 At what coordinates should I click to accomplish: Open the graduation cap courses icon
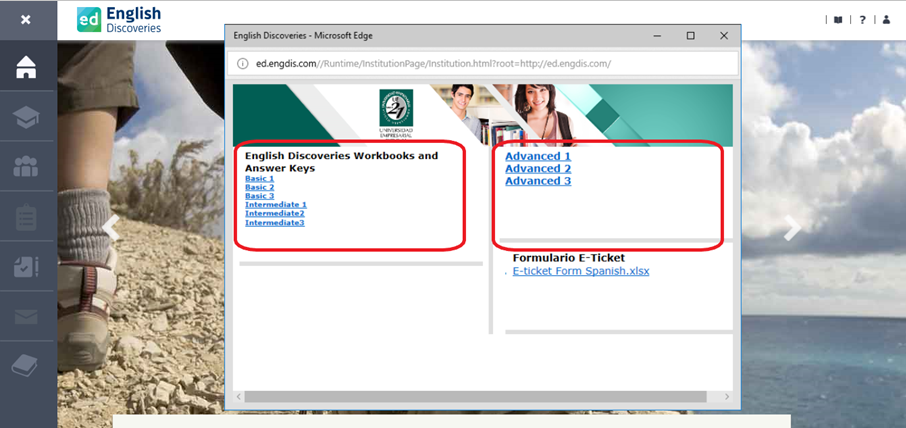[x=26, y=117]
